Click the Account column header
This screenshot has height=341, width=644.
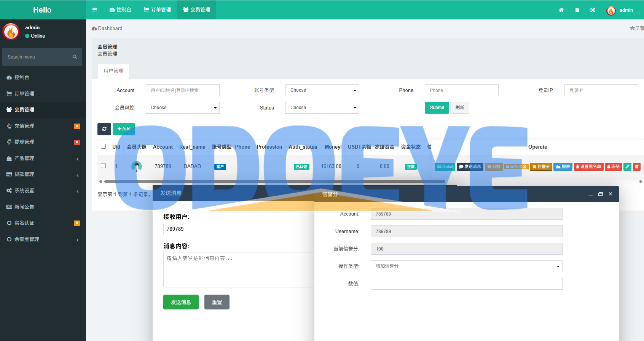pyautogui.click(x=163, y=147)
